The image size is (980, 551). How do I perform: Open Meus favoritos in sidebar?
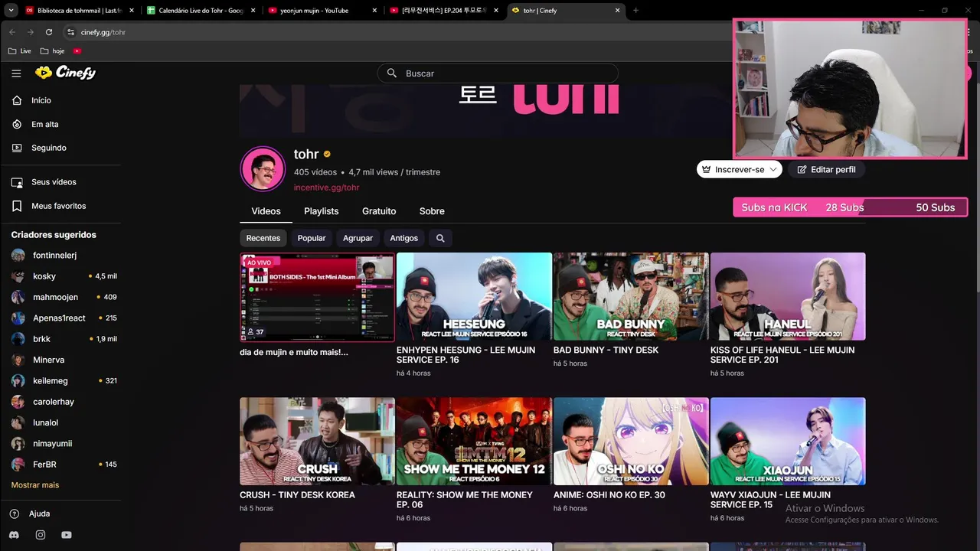coord(58,206)
